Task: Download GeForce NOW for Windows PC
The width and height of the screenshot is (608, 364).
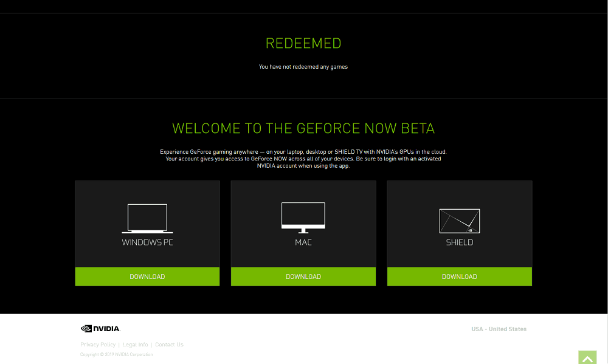Action: click(x=147, y=276)
